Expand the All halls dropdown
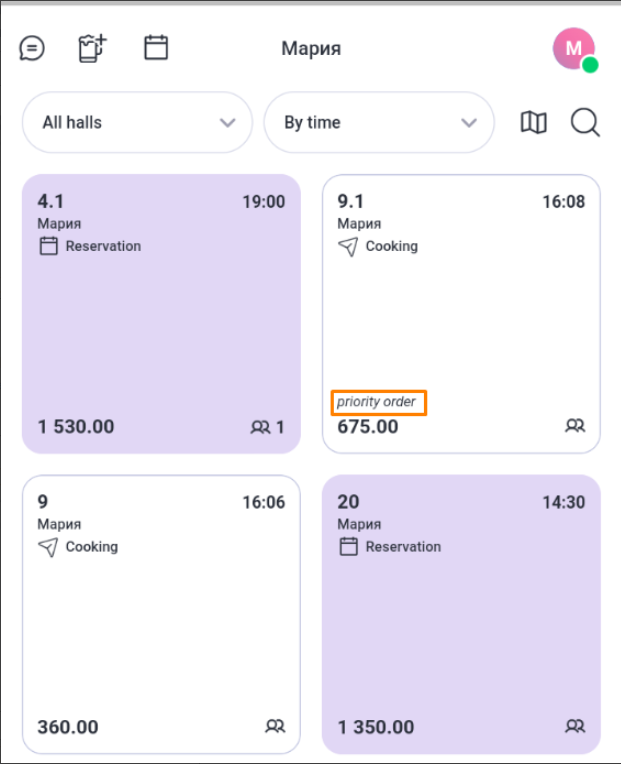The width and height of the screenshot is (621, 764). tap(137, 122)
